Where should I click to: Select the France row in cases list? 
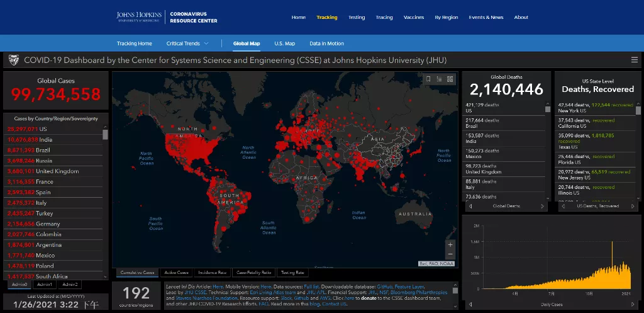click(53, 182)
